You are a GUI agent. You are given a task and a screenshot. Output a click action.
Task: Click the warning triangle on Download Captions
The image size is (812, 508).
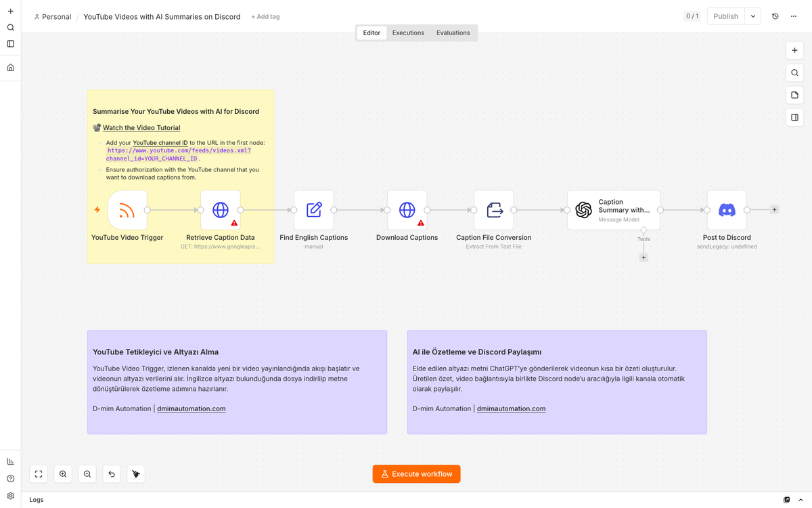pyautogui.click(x=421, y=223)
